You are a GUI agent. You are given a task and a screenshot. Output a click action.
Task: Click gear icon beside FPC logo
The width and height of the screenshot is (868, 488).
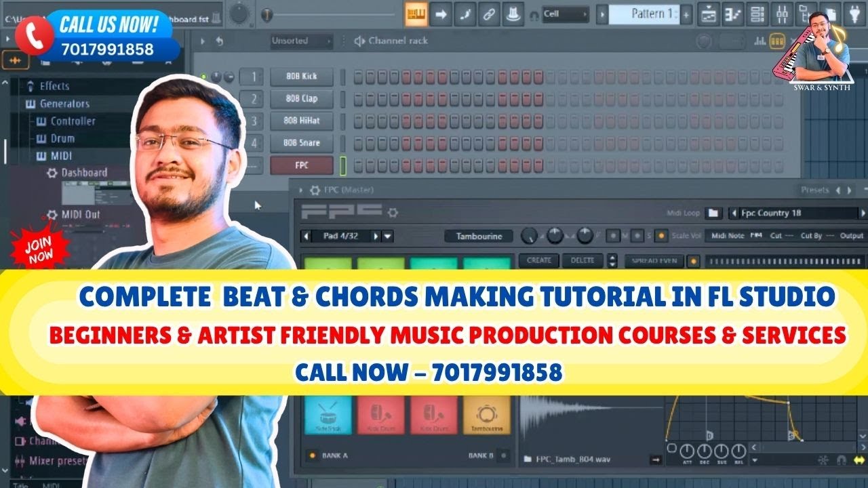pyautogui.click(x=393, y=213)
